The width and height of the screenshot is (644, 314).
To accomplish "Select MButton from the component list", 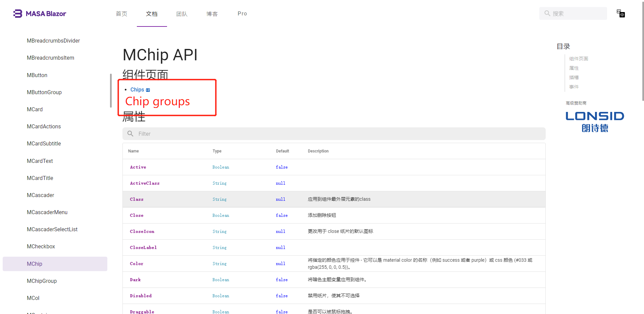I will tap(37, 75).
